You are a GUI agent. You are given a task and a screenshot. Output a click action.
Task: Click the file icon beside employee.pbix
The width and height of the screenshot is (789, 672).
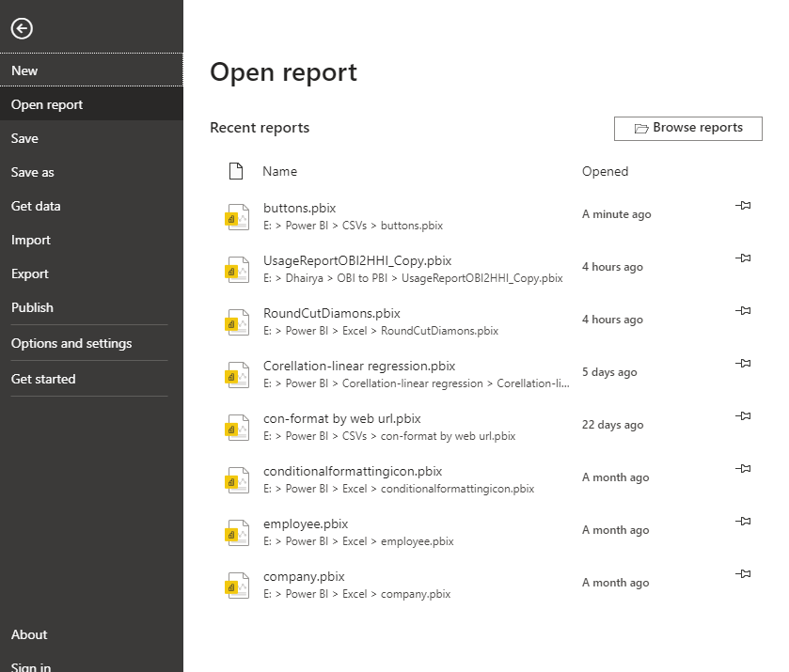click(237, 531)
